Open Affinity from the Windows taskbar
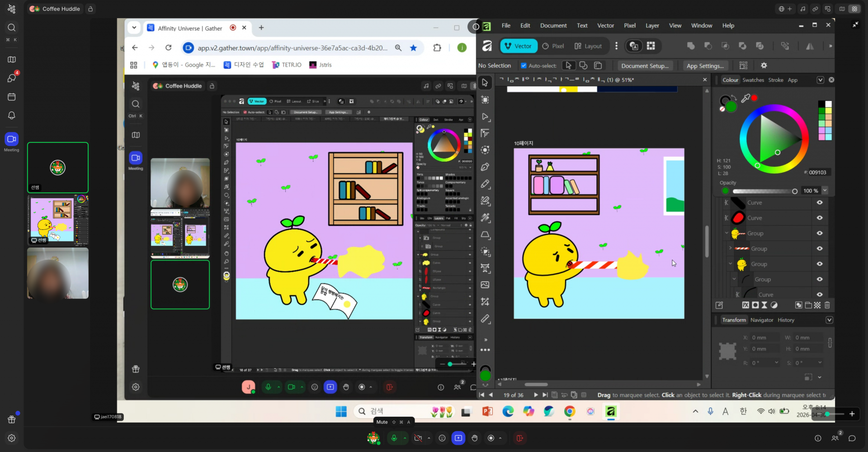This screenshot has width=868, height=452. click(611, 411)
